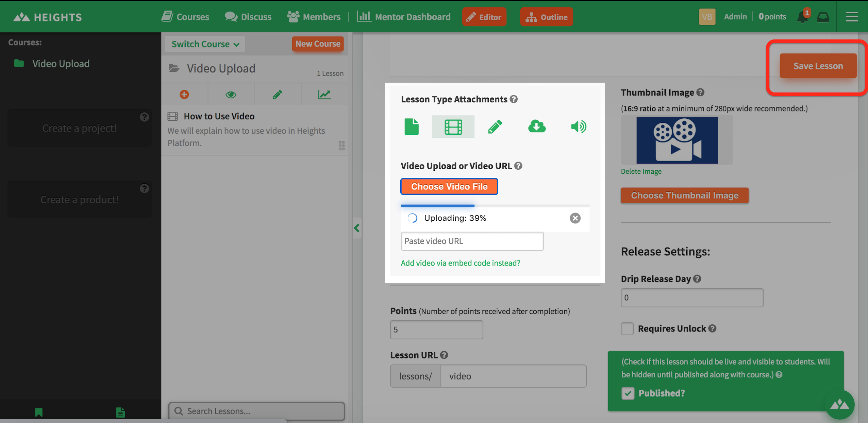Select the assignment pencil lesson type
868x423 pixels.
(495, 126)
